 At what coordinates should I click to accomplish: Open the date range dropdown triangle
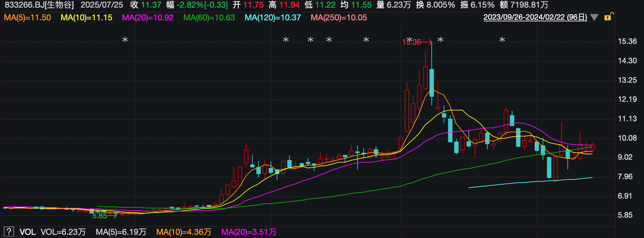point(594,17)
